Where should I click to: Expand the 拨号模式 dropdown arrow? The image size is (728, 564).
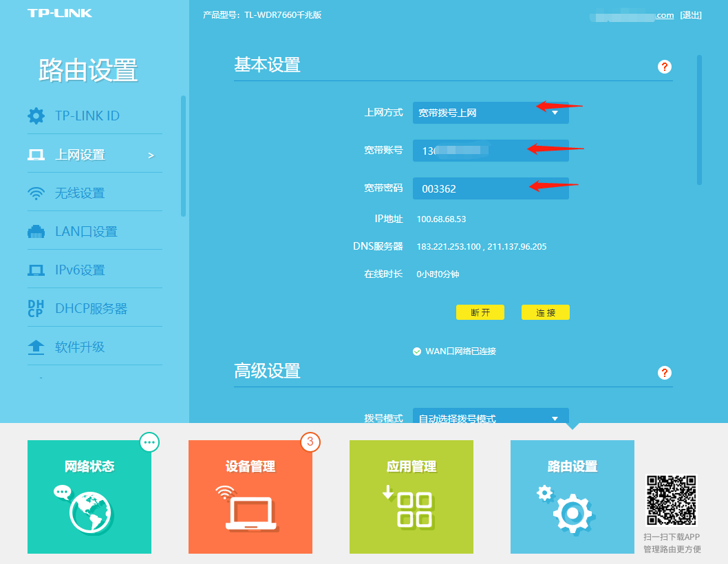(x=555, y=419)
